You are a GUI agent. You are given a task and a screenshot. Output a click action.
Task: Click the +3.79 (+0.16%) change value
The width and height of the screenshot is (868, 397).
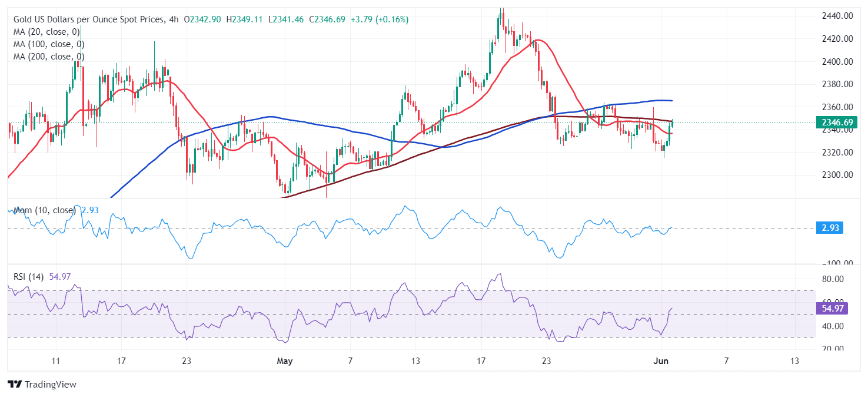coord(379,19)
